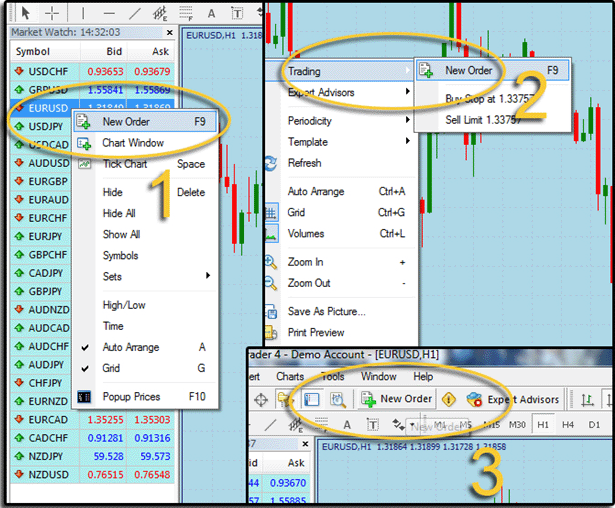The height and width of the screenshot is (508, 615).
Task: Uncheck Grid in the Market Watch context menu
Action: tap(142, 368)
